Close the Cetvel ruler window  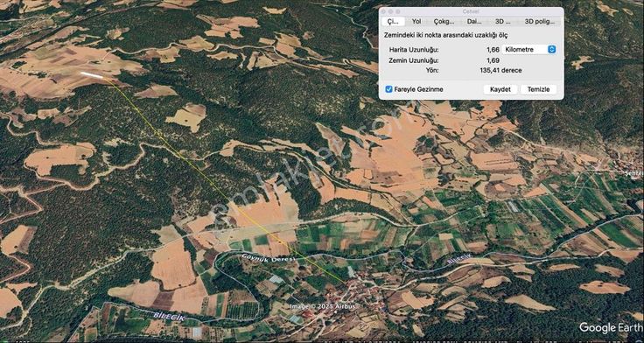point(384,11)
